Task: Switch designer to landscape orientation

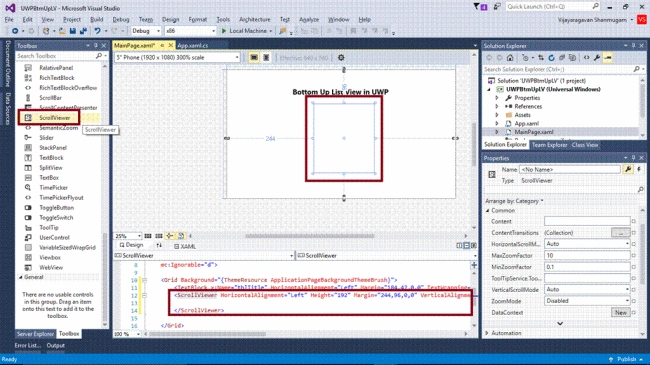Action: pos(254,58)
